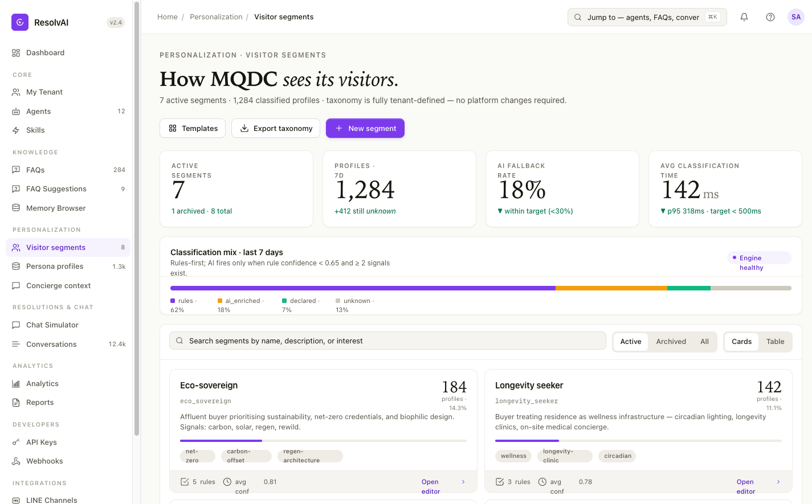Open the notifications bell icon
The height and width of the screenshot is (504, 812).
[744, 17]
